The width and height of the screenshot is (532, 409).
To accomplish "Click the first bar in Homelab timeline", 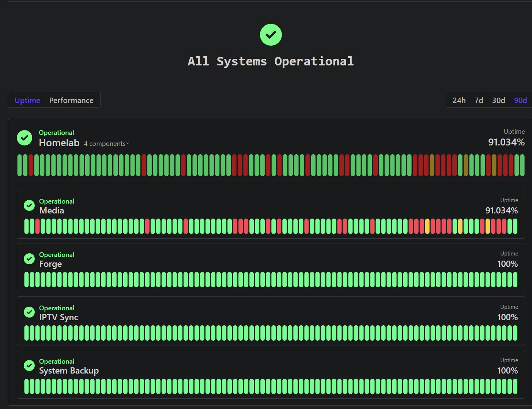I will [x=20, y=165].
